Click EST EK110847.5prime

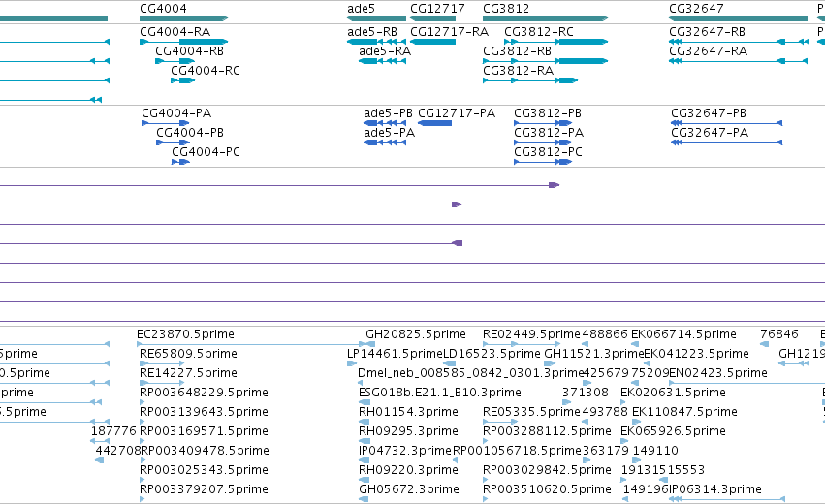coord(684,412)
